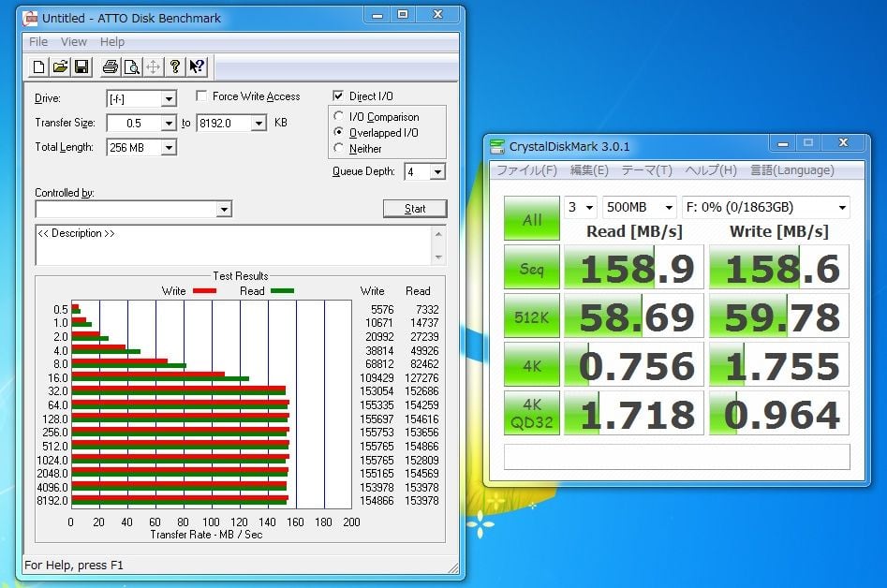The width and height of the screenshot is (887, 588).
Task: Click the question mark About icon
Action: click(175, 67)
